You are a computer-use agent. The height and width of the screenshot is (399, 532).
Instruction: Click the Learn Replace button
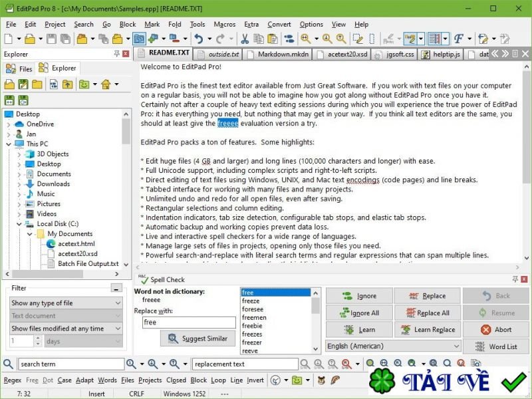click(428, 329)
